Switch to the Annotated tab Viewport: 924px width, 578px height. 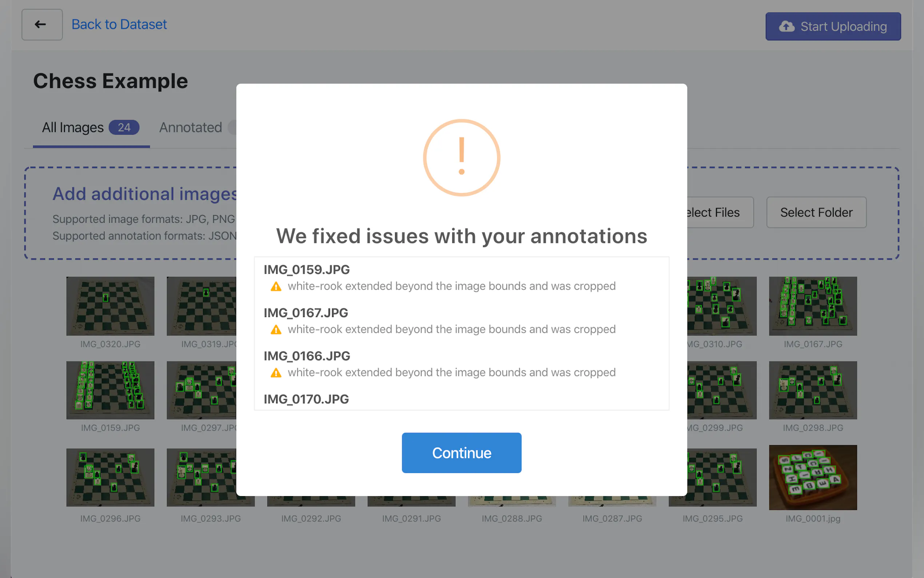coord(191,128)
